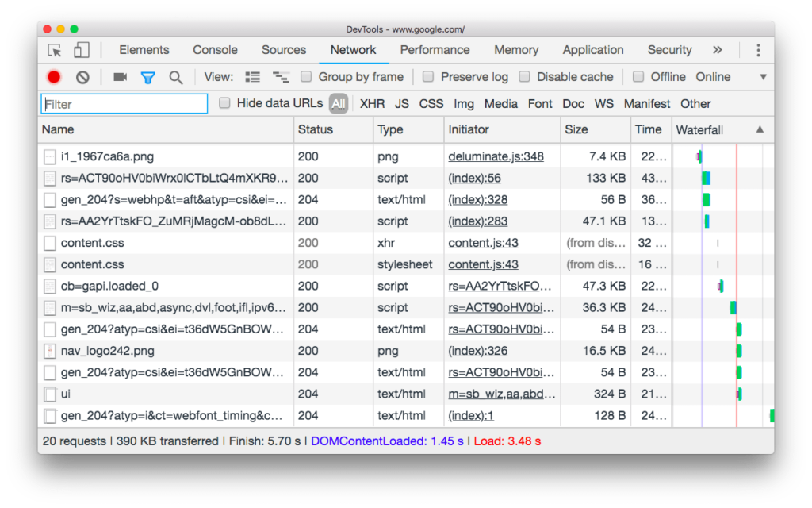
Task: Clear the network log with the clear icon
Action: coord(82,77)
